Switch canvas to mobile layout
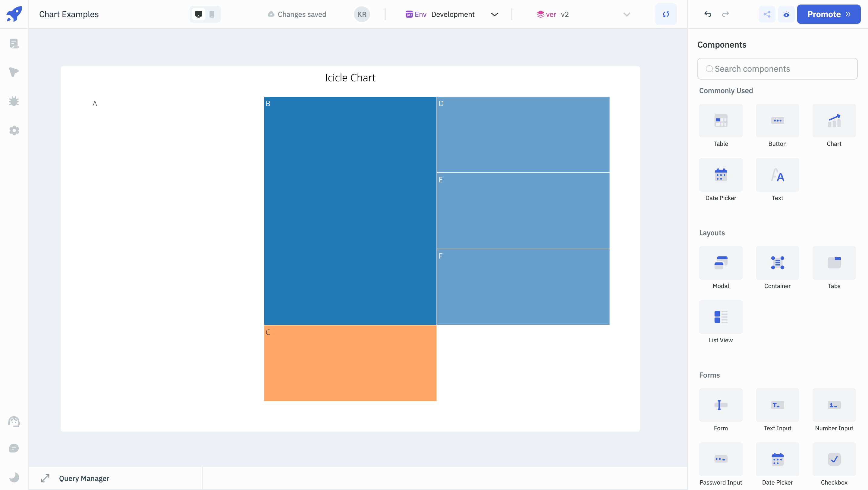Viewport: 868px width, 490px height. (x=212, y=14)
